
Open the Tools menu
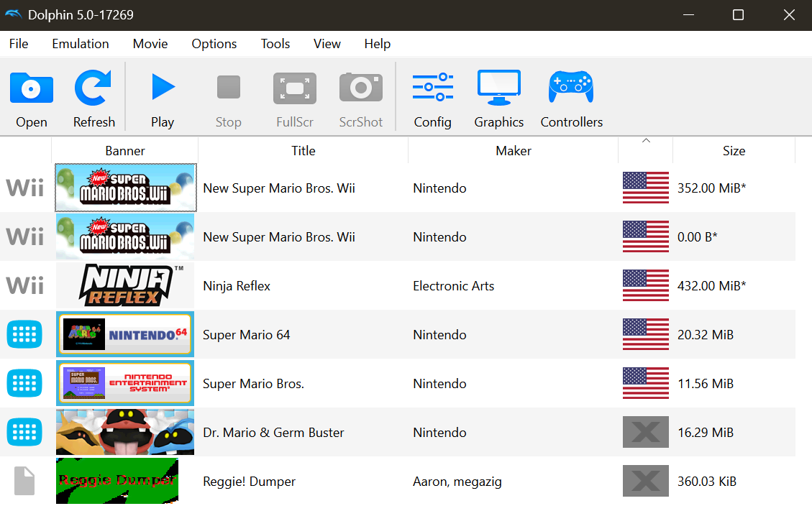(275, 44)
